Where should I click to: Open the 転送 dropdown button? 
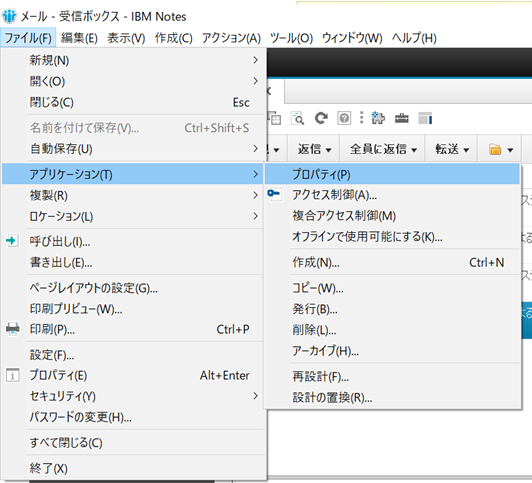coord(452,149)
